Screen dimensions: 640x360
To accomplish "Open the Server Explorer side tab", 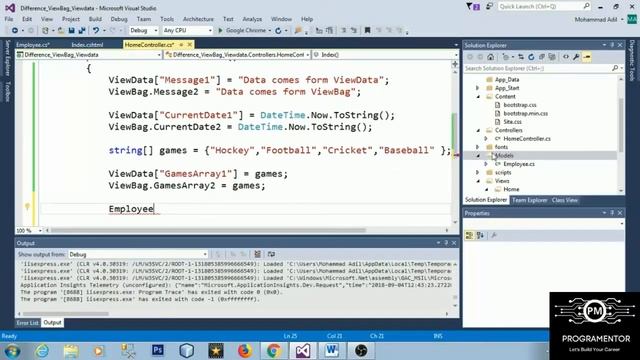I will pos(7,58).
